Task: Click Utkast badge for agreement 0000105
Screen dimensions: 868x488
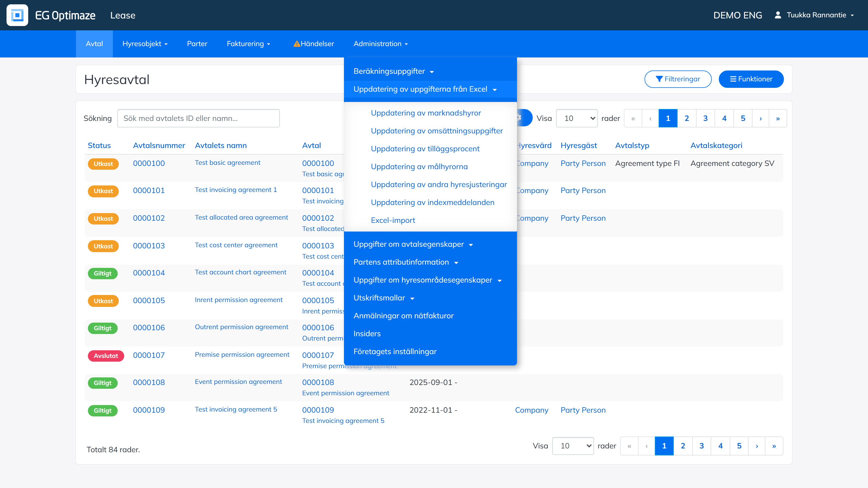Action: tap(103, 301)
